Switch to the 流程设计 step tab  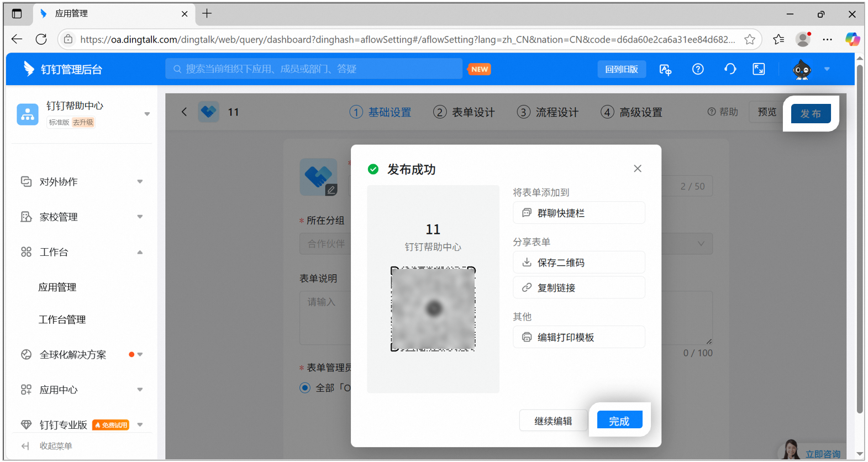548,112
